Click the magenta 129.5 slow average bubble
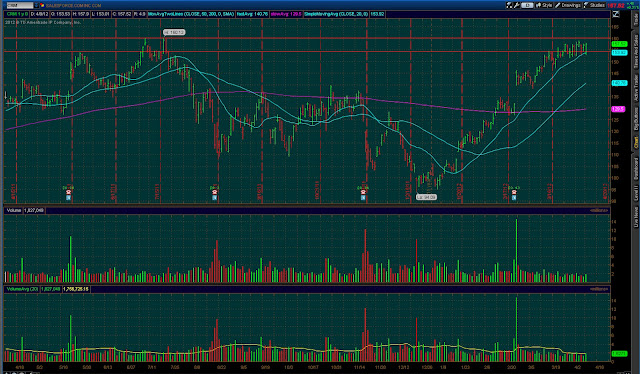This screenshot has width=640, height=374. coord(618,109)
